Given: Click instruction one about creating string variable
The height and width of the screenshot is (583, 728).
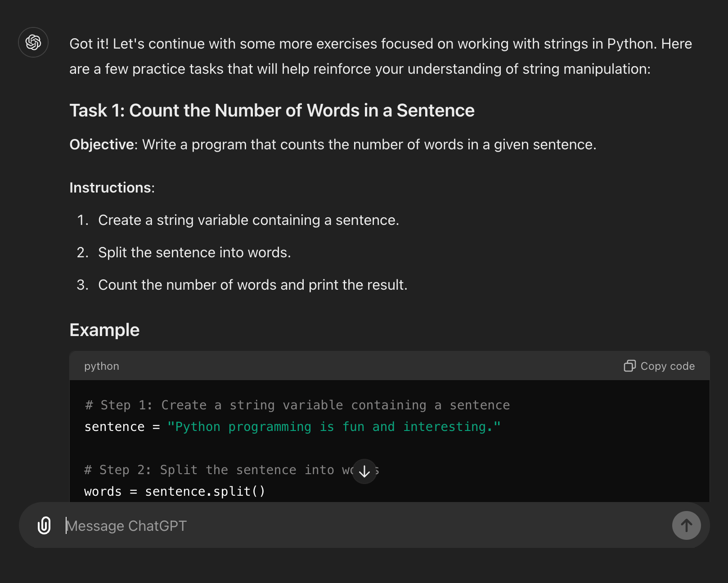Looking at the screenshot, I should (248, 220).
